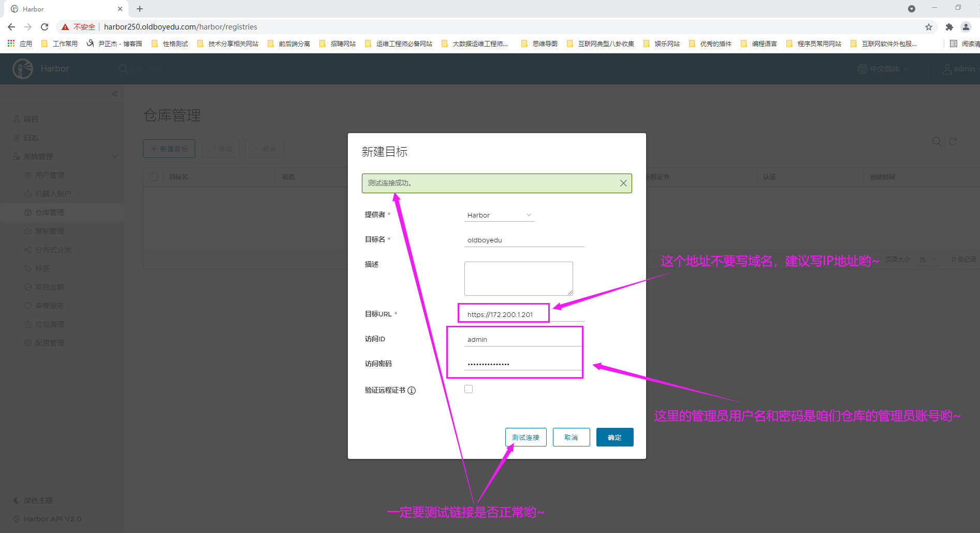Focus the 描述 description text area

518,278
